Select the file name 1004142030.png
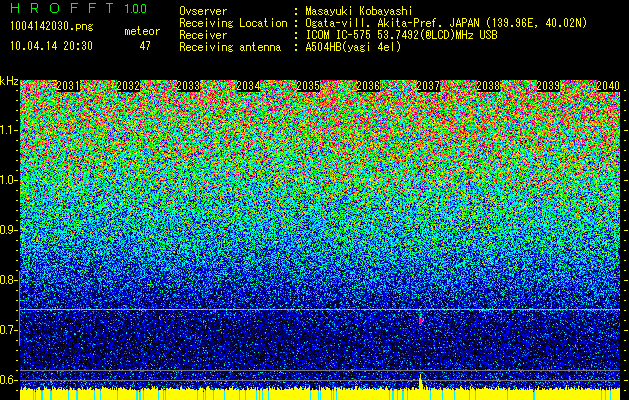The image size is (629, 400). 52,26
